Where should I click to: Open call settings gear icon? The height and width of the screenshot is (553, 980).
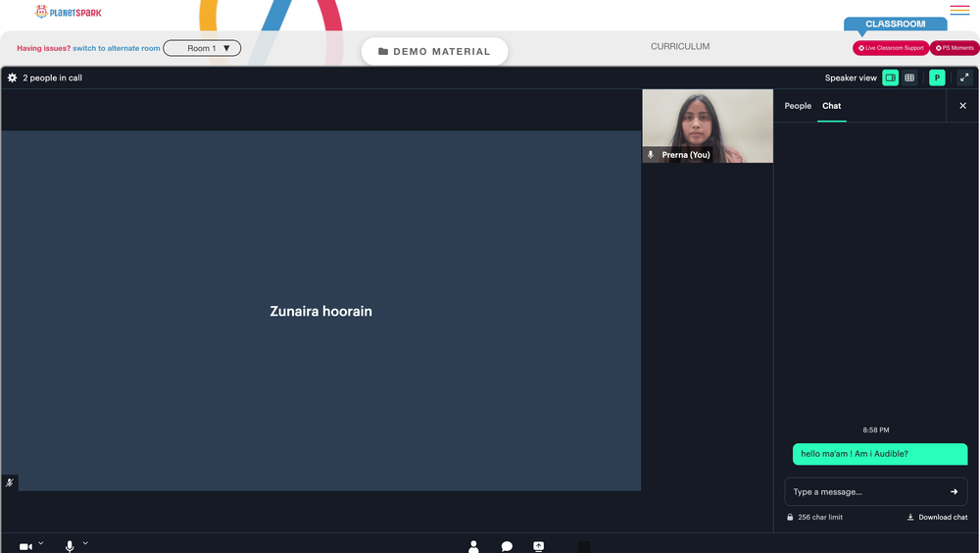coord(12,77)
